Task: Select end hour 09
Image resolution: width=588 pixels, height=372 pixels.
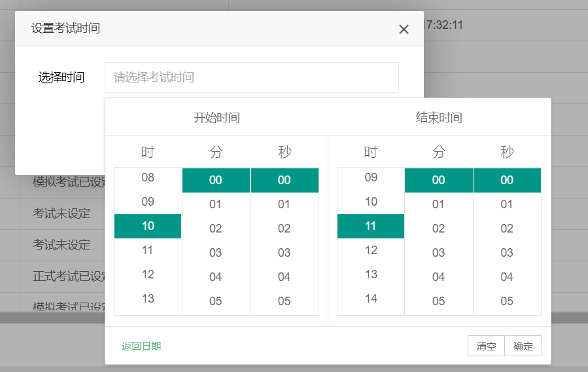Action: pos(371,177)
